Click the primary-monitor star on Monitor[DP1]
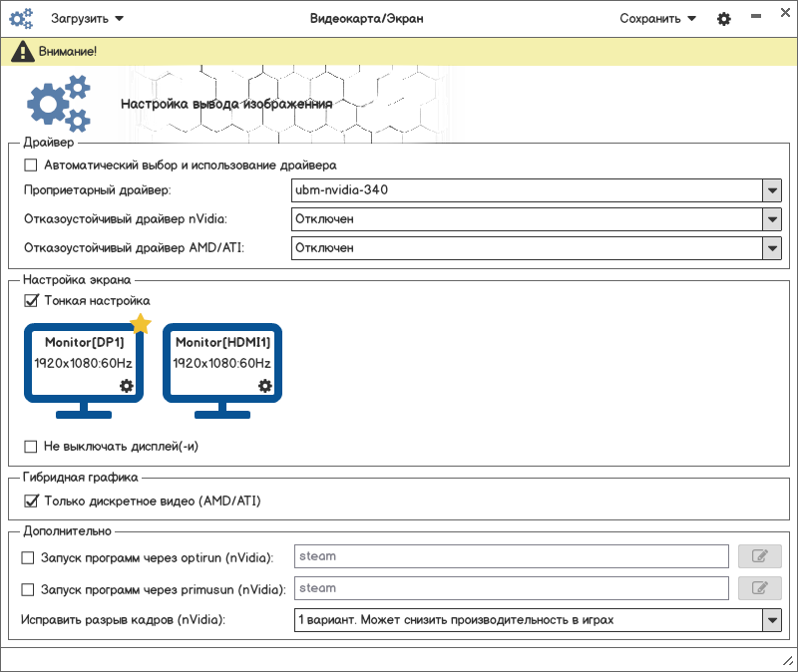The image size is (798, 672). [141, 323]
